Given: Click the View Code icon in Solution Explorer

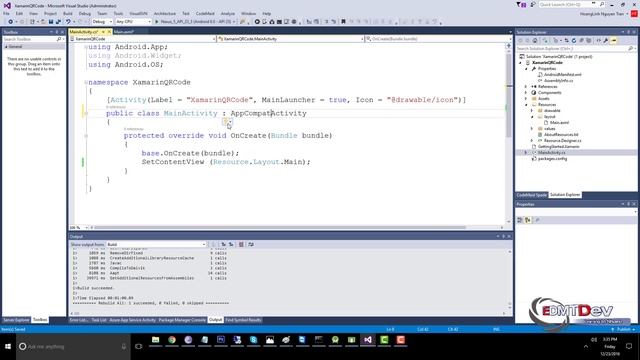Looking at the screenshot, I should pos(598,40).
